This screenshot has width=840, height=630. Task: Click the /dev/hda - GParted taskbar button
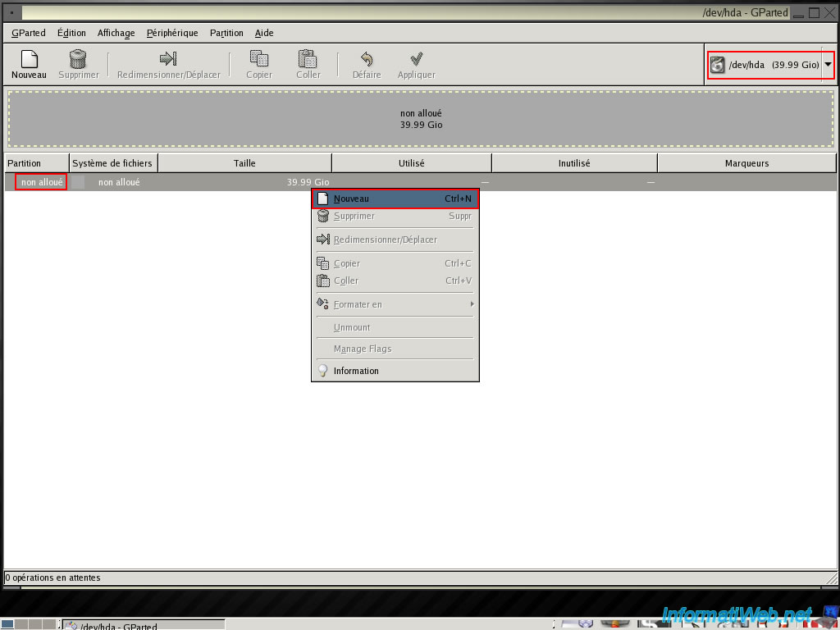tap(143, 624)
